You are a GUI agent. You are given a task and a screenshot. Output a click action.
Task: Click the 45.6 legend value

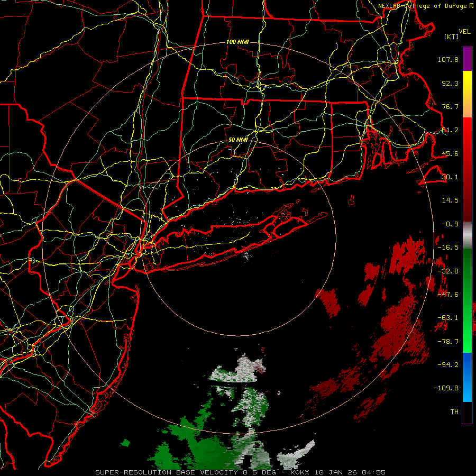pos(450,153)
